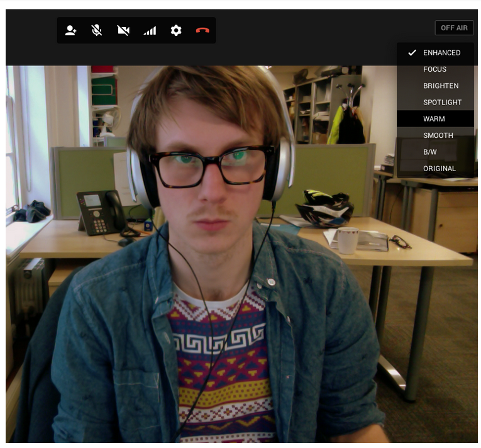Select the ENHANCED video filter

435,53
